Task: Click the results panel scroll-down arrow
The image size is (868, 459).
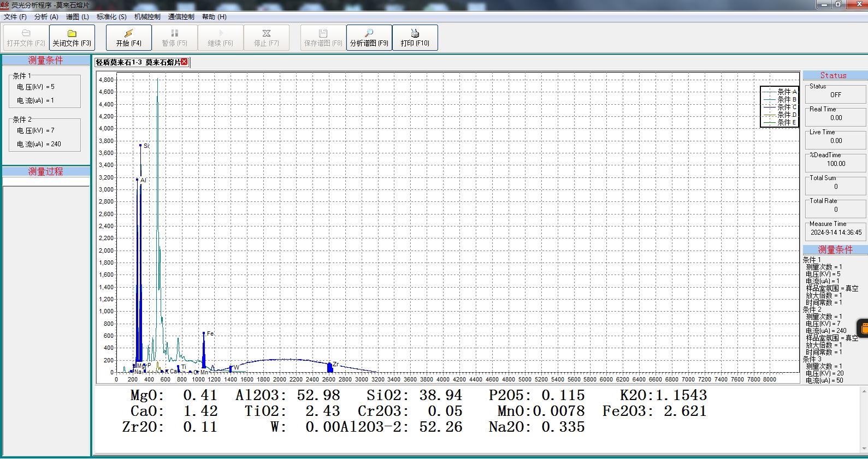Action: (864, 449)
